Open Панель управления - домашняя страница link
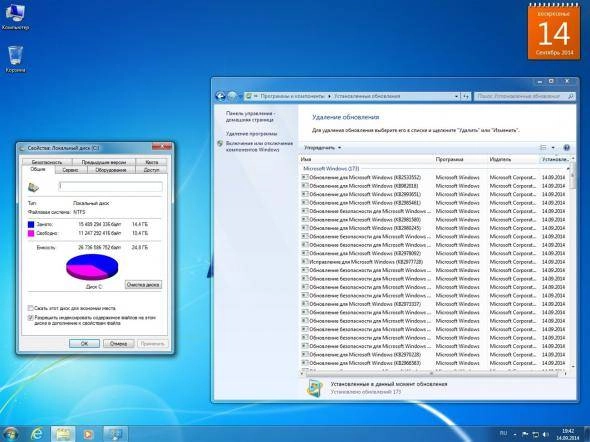Viewport: 590px width, 442px height. pos(250,117)
